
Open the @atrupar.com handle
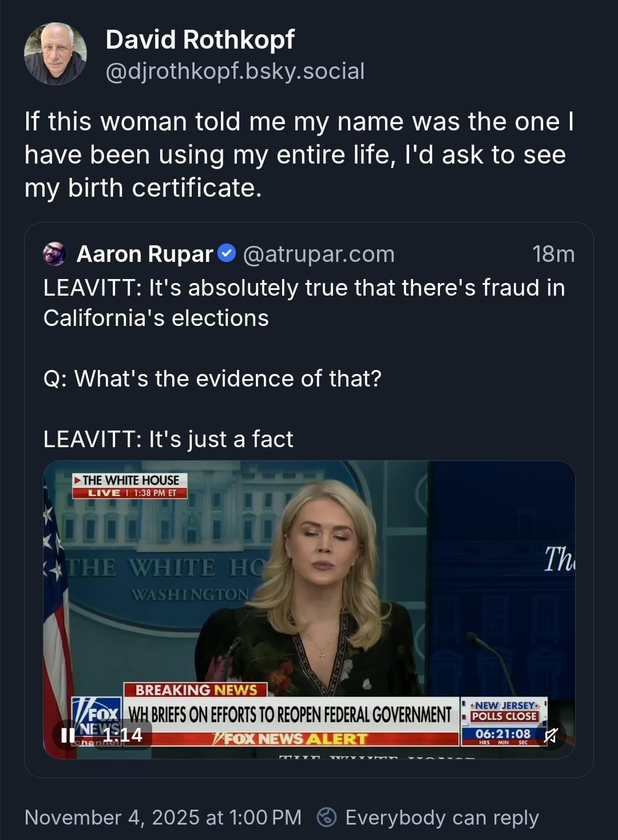(x=319, y=254)
